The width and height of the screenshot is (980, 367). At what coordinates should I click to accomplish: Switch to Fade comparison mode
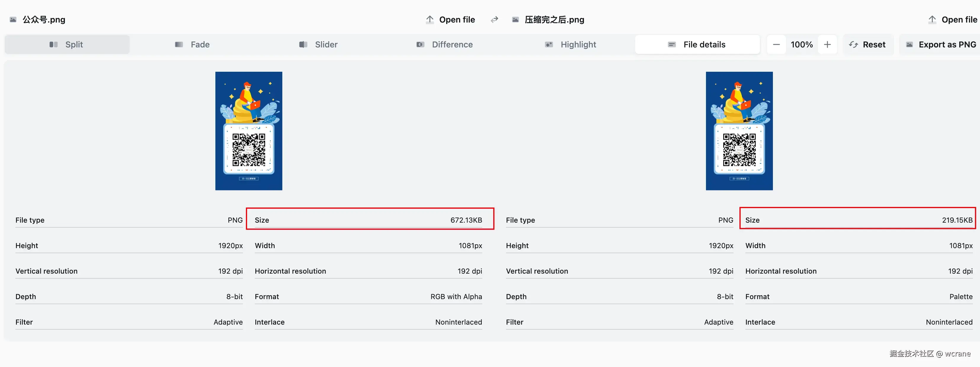193,44
